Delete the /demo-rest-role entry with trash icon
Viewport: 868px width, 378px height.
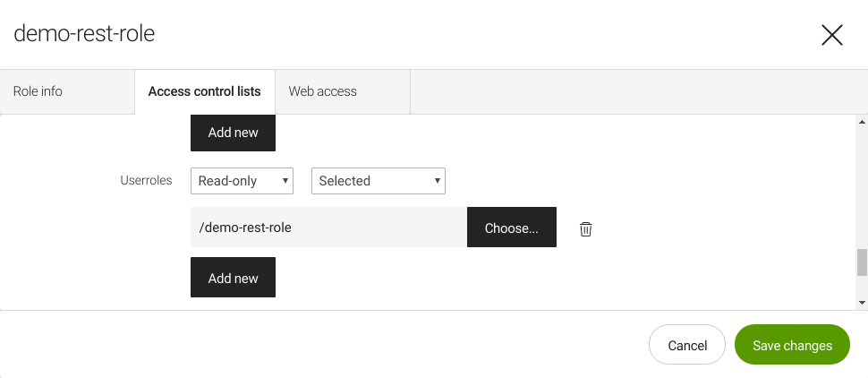pyautogui.click(x=586, y=228)
